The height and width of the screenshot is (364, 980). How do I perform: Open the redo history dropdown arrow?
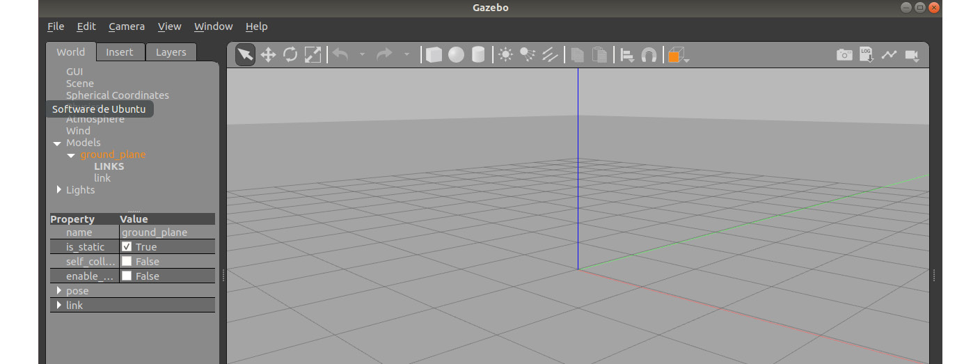coord(406,55)
